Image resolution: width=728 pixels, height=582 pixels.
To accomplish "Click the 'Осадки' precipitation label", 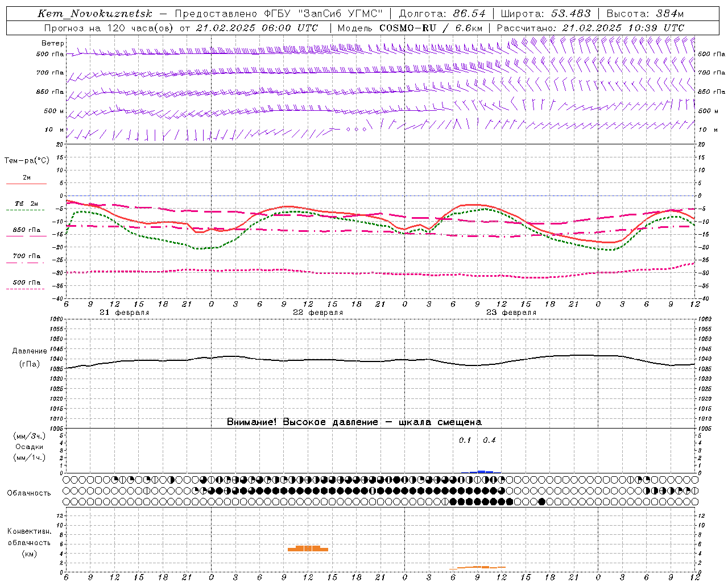I will click(x=30, y=447).
